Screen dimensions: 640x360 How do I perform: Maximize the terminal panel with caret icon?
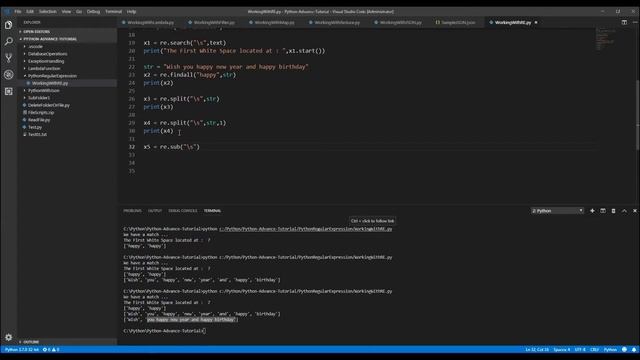click(x=624, y=211)
